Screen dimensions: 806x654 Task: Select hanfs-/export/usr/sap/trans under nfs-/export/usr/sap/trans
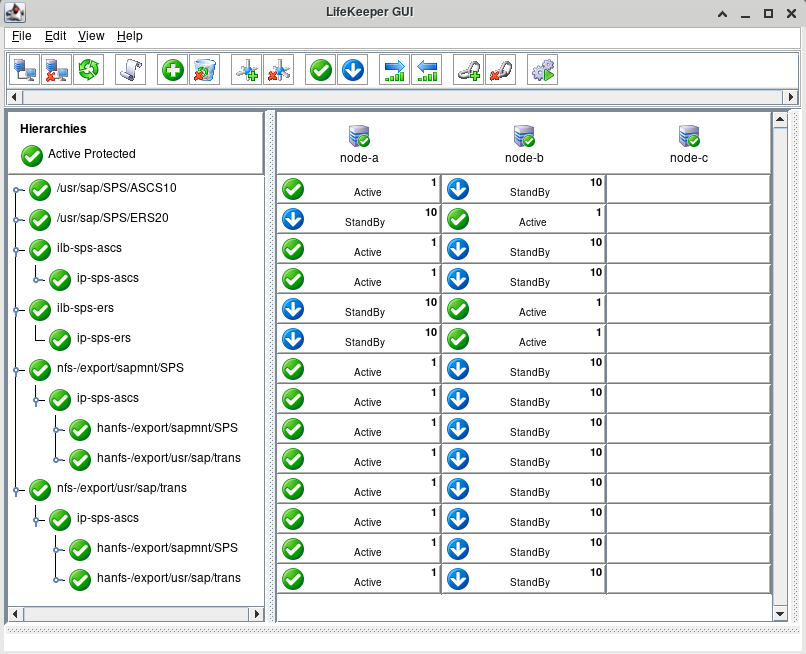(x=169, y=578)
